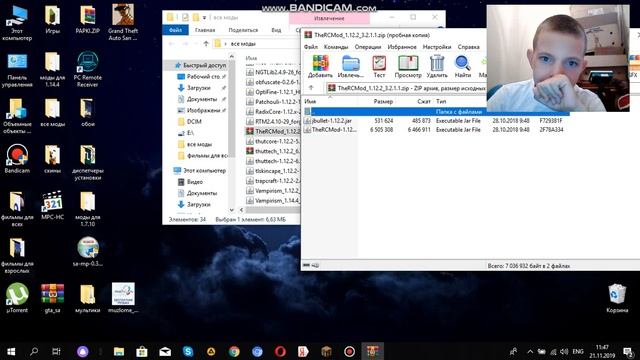Open the Файл menu in WinRAR

tap(311, 47)
